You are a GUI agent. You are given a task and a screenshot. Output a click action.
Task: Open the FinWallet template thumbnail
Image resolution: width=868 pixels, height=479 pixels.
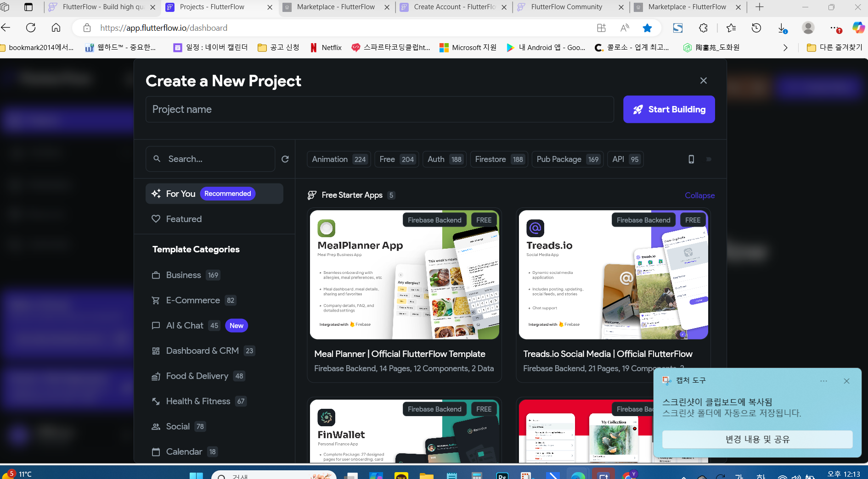click(x=404, y=431)
